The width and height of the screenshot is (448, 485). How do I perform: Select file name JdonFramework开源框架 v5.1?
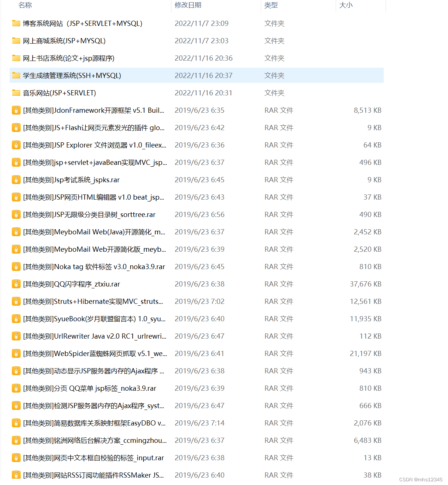[93, 110]
